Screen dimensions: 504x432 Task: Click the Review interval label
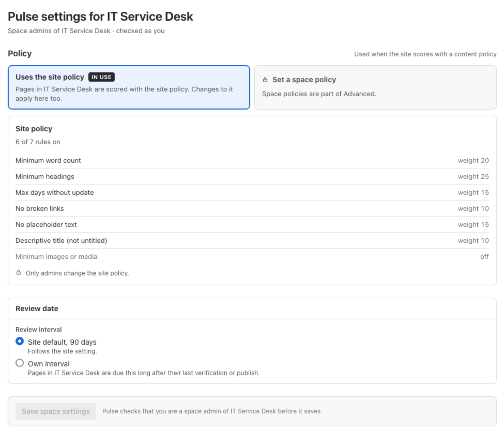(x=39, y=329)
